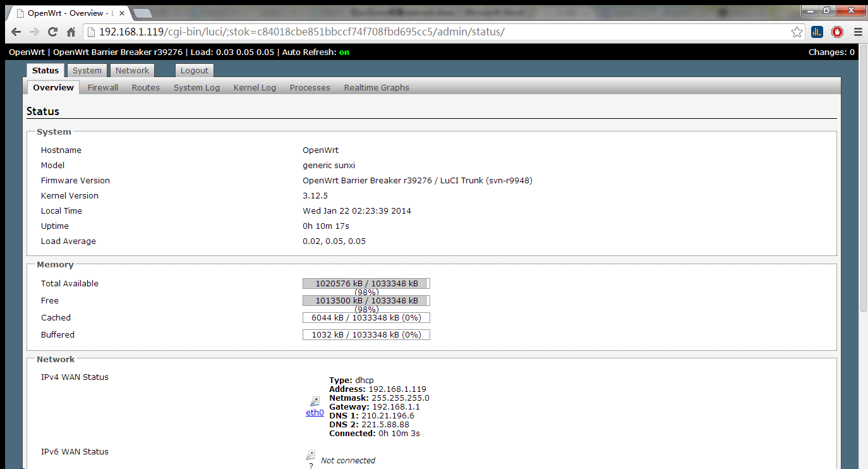Click the 'Type: dhcp' line
Screen dimensions: 868x469
coord(351,381)
